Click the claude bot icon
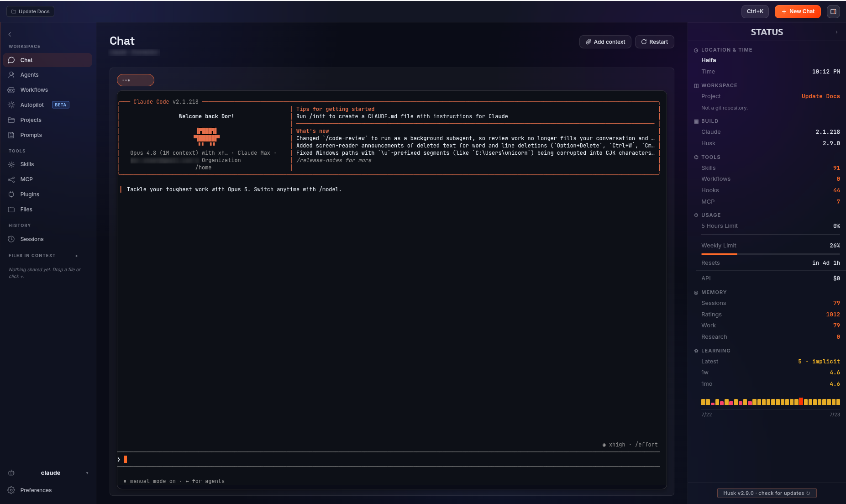 (x=11, y=473)
